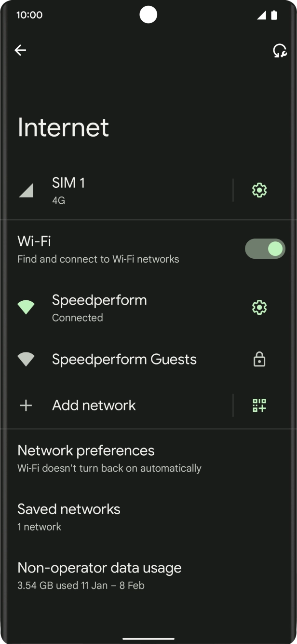The image size is (297, 644).
Task: Connect to Speedperform Guests network
Action: (124, 360)
